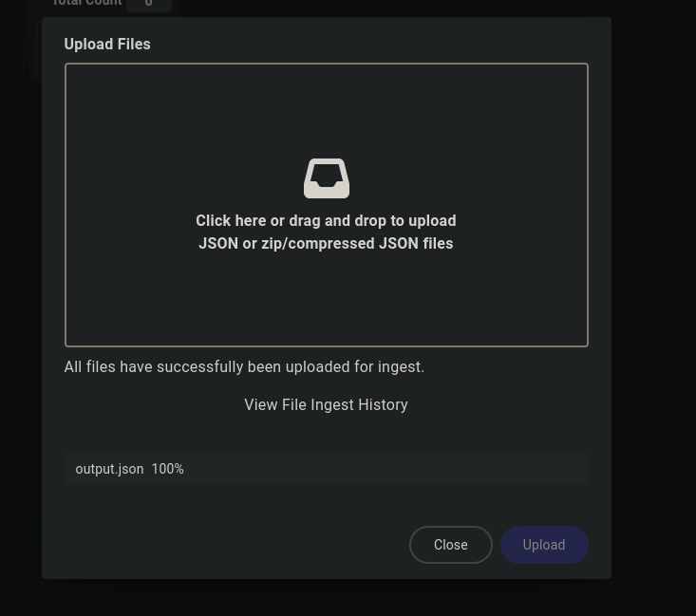Click the Total Count value box
Image resolution: width=696 pixels, height=616 pixels.
(x=149, y=5)
